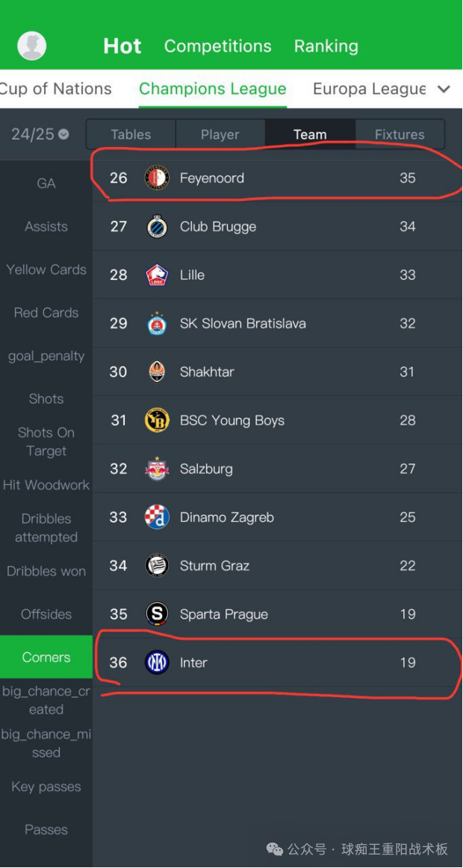Open the BSC Young Boys logo
This screenshot has height=868, width=463.
(x=157, y=420)
